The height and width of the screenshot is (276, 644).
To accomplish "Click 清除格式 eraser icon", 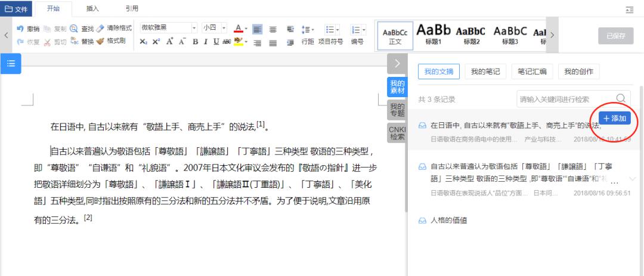I will pos(100,29).
